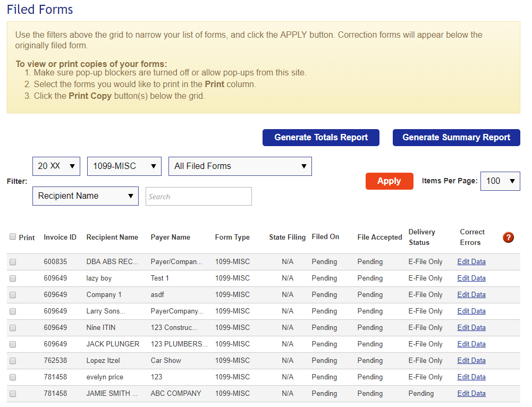Open Edit Data link for JACK PLUNGER row
This screenshot has width=532, height=407.
[471, 344]
